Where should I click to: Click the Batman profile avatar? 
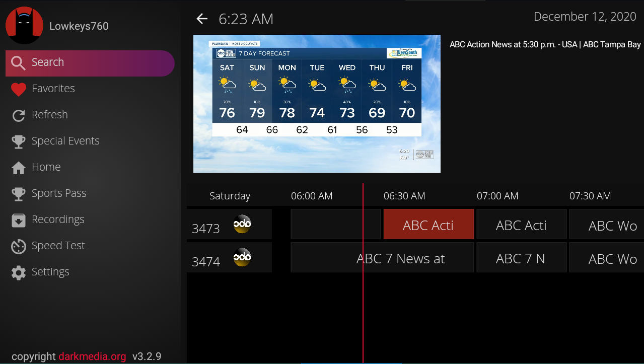point(24,25)
